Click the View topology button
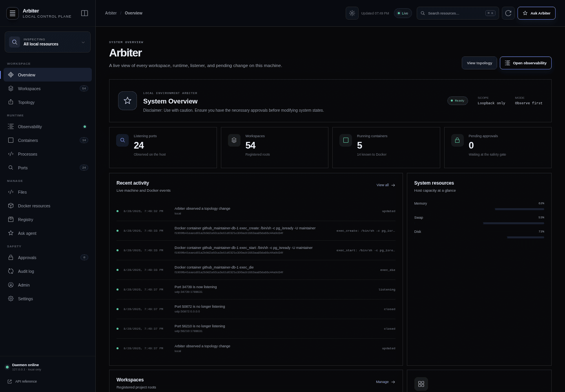Image resolution: width=565 pixels, height=392 pixels. (x=479, y=63)
